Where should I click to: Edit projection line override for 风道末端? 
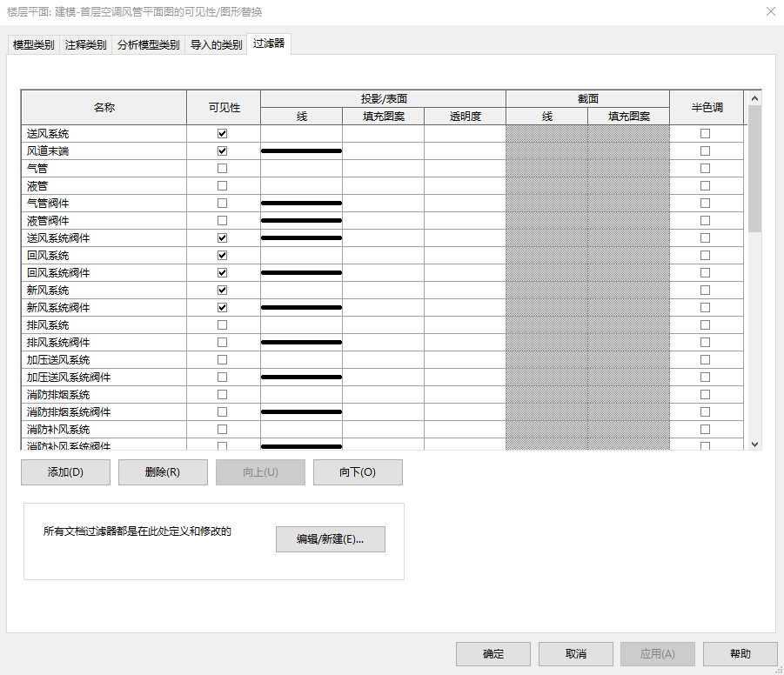click(301, 151)
